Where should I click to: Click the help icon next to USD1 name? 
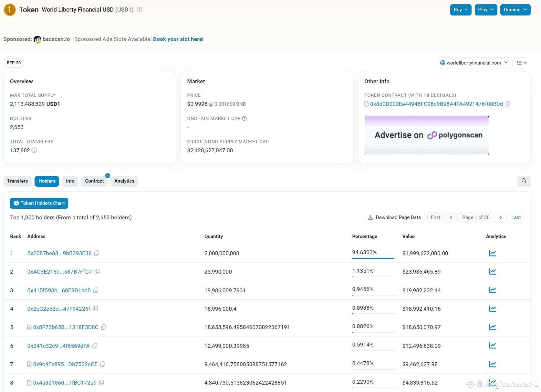click(140, 10)
